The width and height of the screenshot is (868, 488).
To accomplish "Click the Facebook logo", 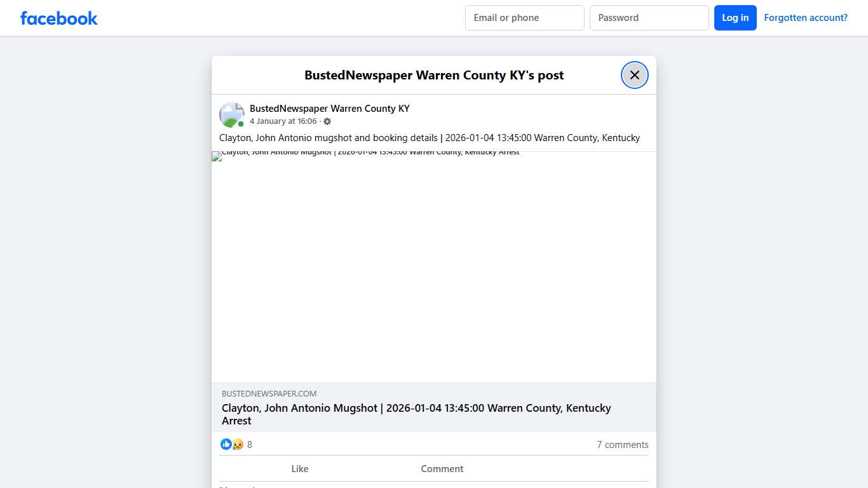I will click(x=59, y=18).
